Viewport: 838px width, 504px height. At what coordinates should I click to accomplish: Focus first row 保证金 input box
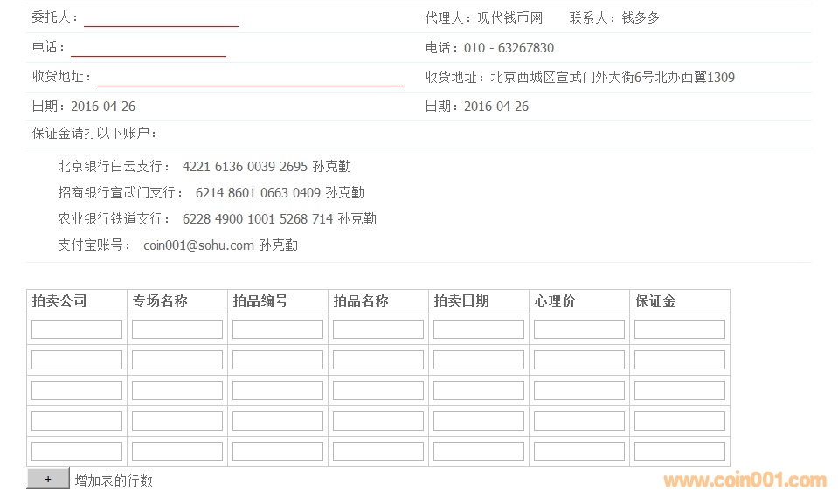[x=680, y=329]
